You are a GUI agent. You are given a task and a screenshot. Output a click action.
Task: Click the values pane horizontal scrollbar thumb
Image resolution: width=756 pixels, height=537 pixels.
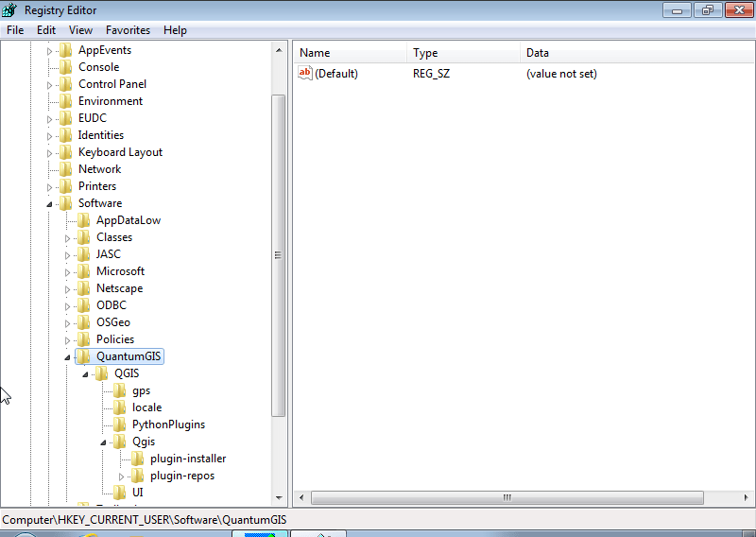pos(507,497)
